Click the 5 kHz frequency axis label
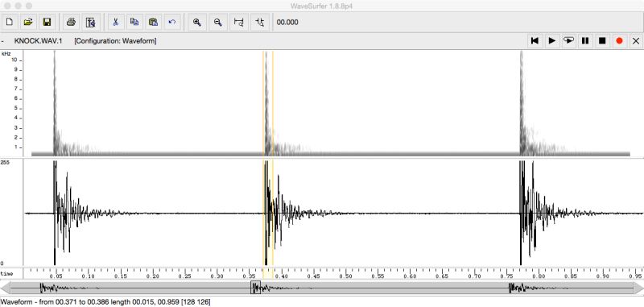Screen dimensions: 644x307 point(15,108)
